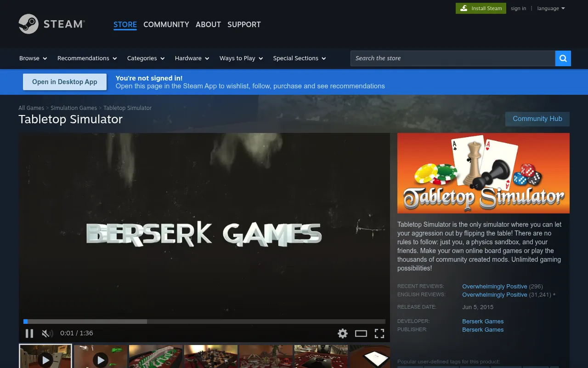Image resolution: width=588 pixels, height=368 pixels.
Task: Expand the Browse menu
Action: [33, 58]
